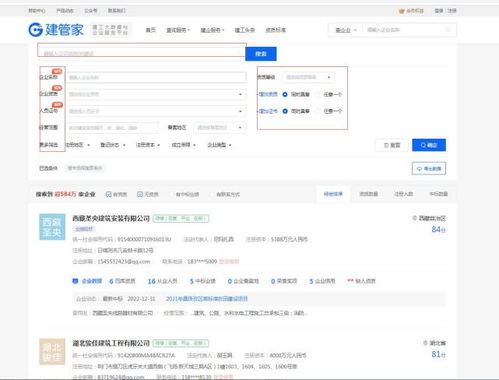Click the magnifier icon in header search
499x380 pixels.
448,30
